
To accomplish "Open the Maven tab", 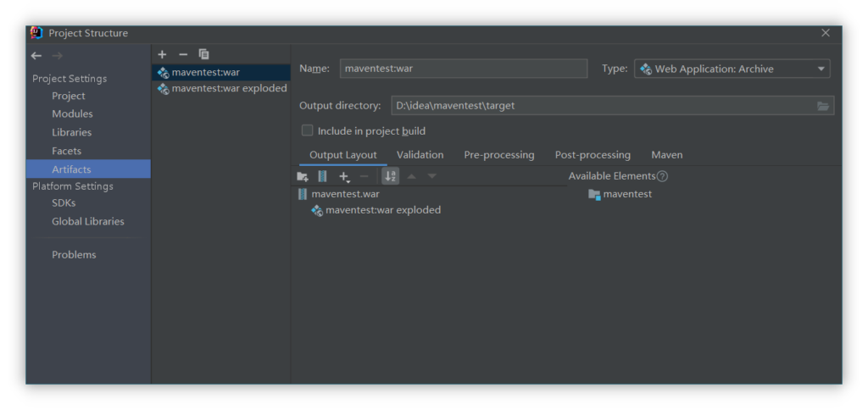I will pos(667,155).
